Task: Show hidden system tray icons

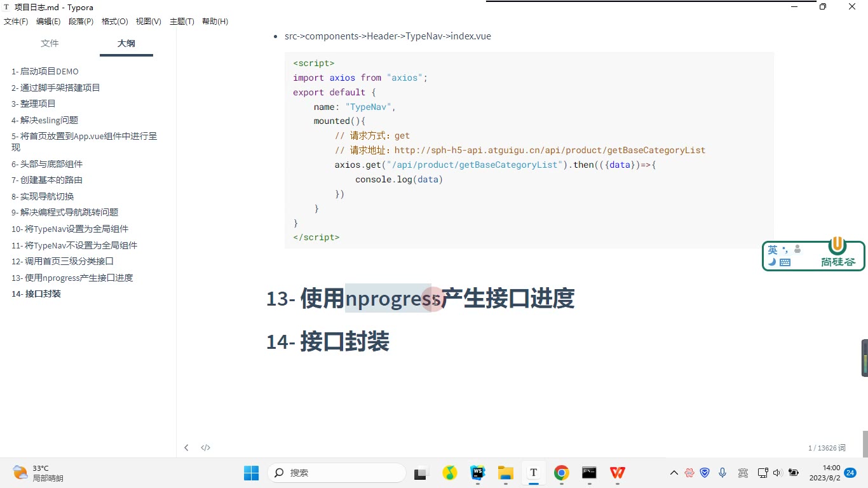Action: (674, 473)
